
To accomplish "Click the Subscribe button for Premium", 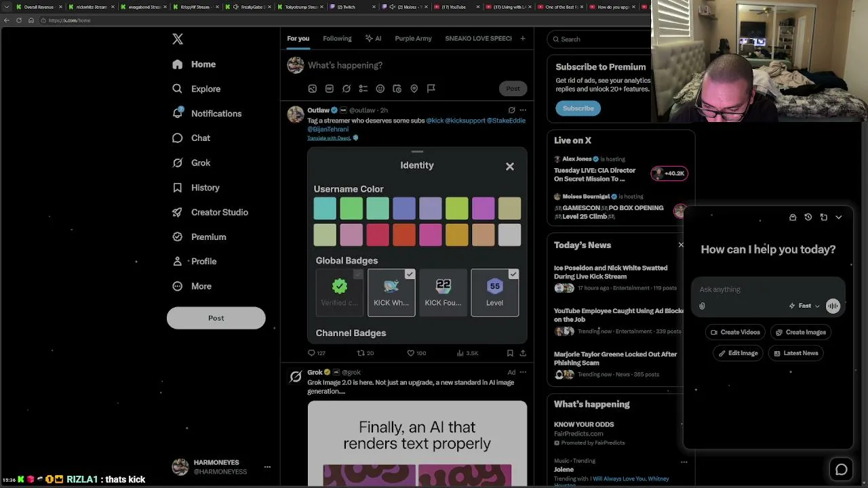I will tap(578, 108).
